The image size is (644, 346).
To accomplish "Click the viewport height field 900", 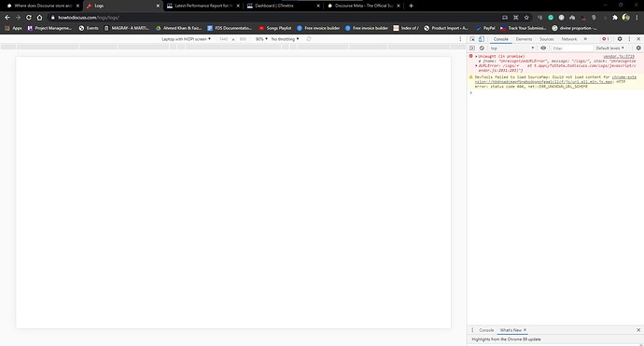I will (244, 39).
